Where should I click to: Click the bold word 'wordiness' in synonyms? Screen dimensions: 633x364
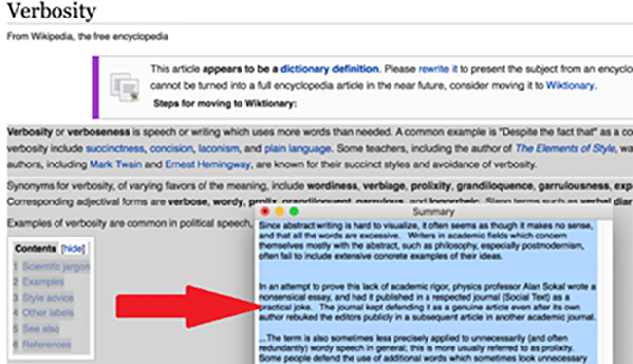point(332,186)
